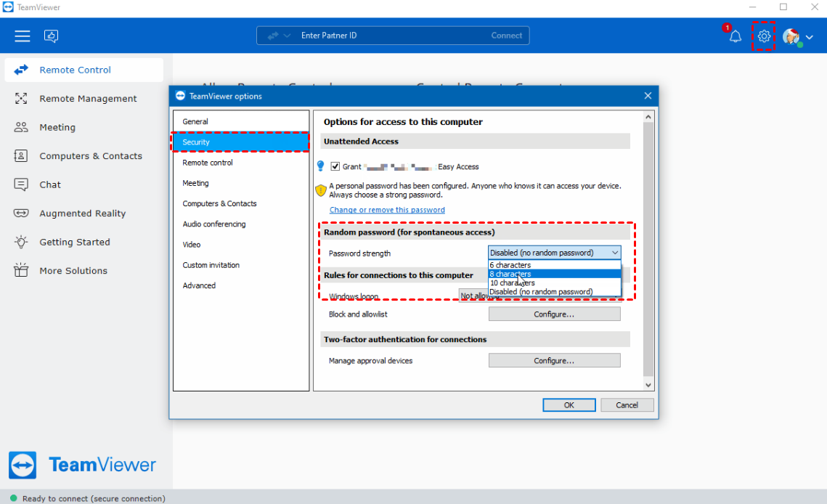The image size is (827, 504).
Task: Click the Enter Partner ID field
Action: (x=393, y=36)
